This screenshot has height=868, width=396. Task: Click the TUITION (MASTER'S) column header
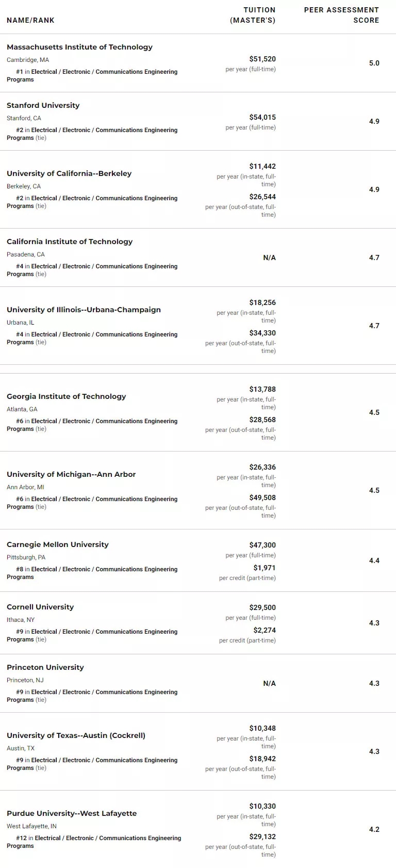[253, 15]
